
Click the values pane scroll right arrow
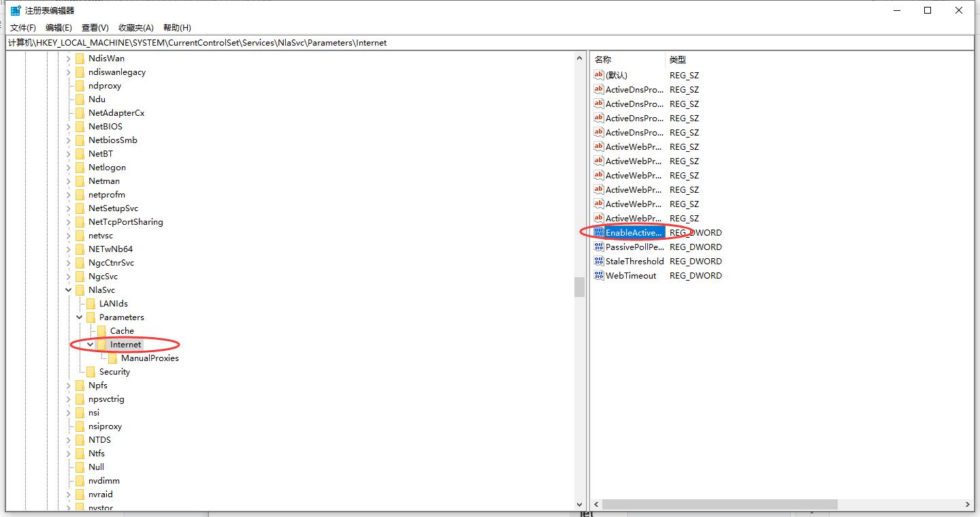click(x=968, y=505)
